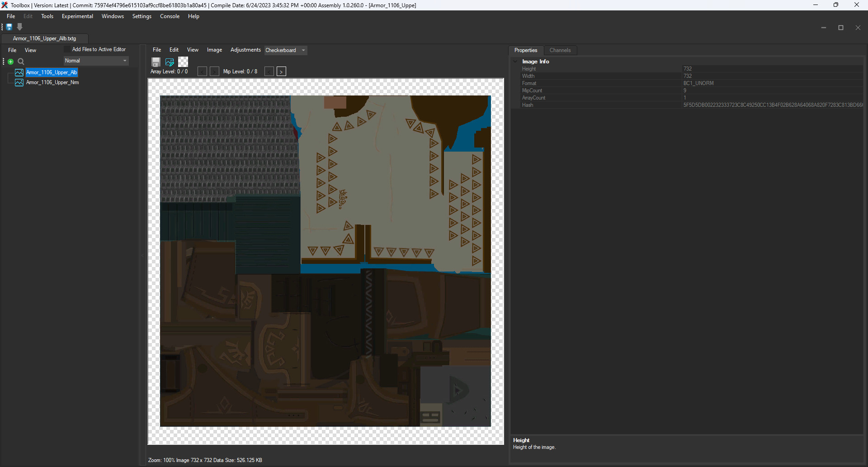Click the image icon beside Armor_1106_Upper_Alb

(19, 72)
